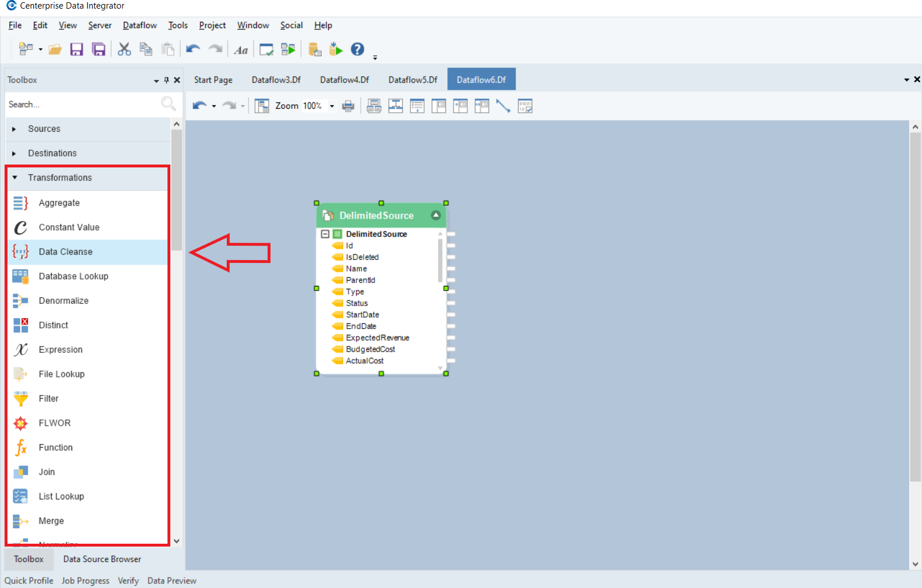Screen dimensions: 922x588
Task: Expand the Destinations section
Action: pos(14,154)
